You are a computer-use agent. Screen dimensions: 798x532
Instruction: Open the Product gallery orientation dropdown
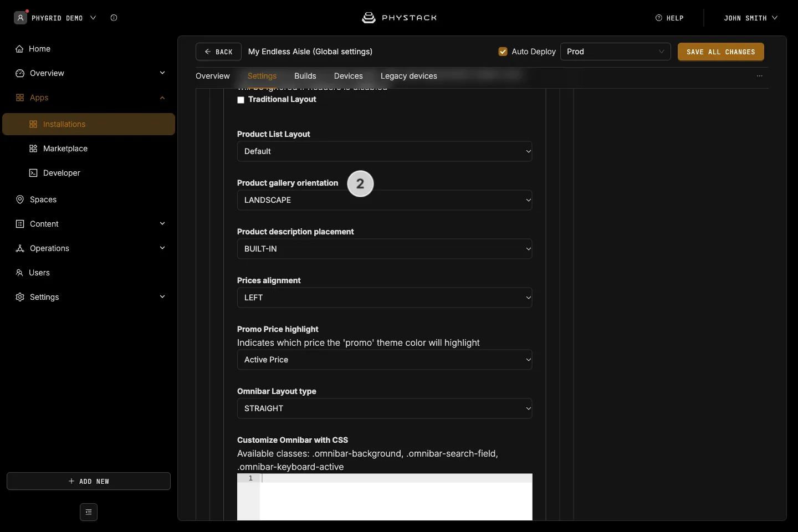coord(385,200)
